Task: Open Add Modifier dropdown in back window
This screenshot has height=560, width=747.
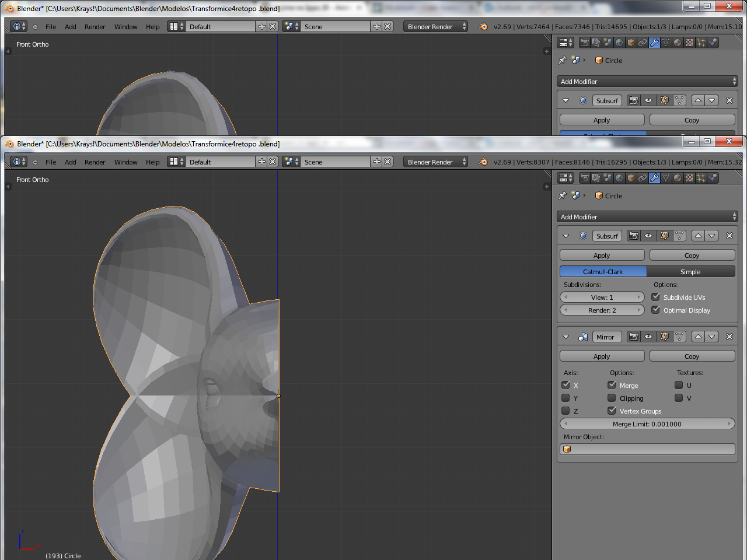Action: coord(648,82)
